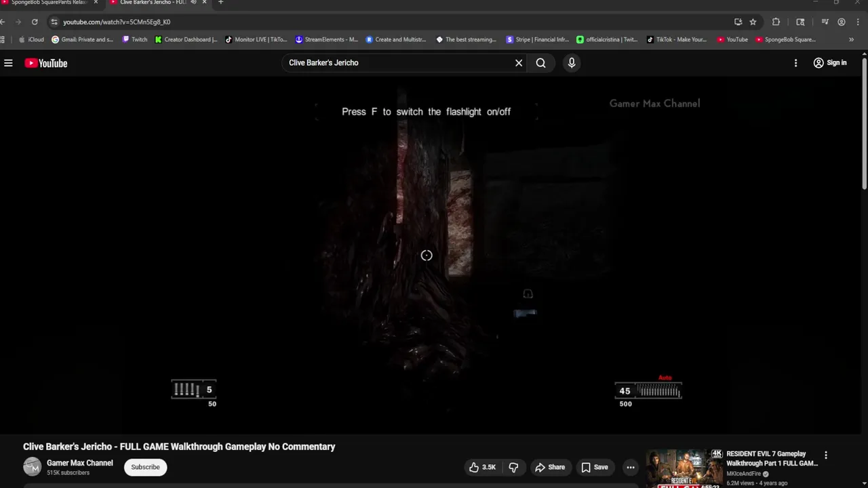The image size is (868, 488).
Task: Open SpongeBob Square bookmark
Action: coord(786,39)
